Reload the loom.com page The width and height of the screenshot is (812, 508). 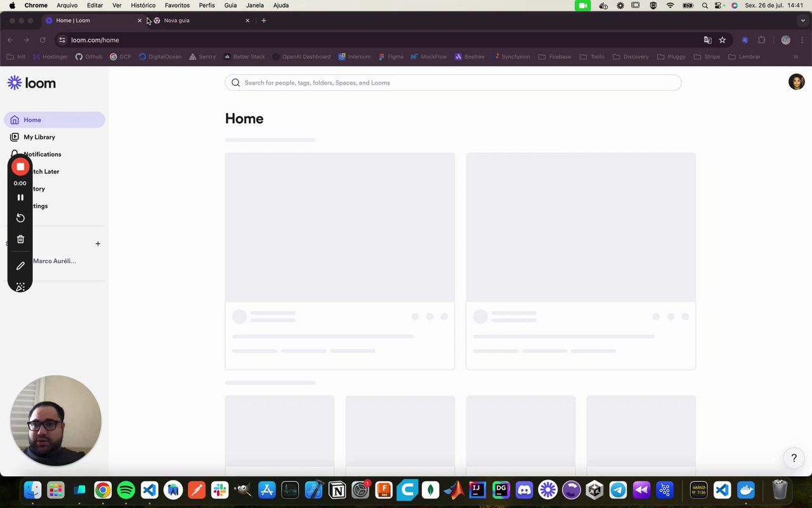point(43,40)
